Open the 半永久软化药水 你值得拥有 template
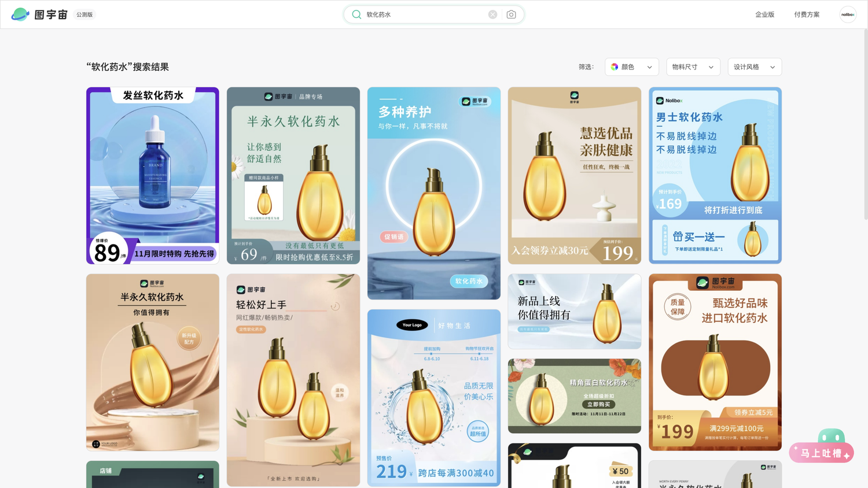The image size is (868, 488). pyautogui.click(x=153, y=363)
